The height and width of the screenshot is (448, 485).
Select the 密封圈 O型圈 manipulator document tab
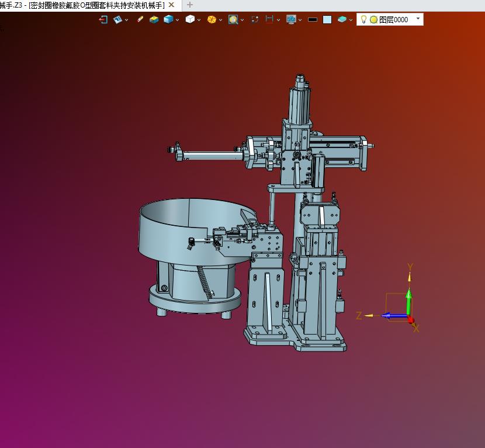click(85, 5)
